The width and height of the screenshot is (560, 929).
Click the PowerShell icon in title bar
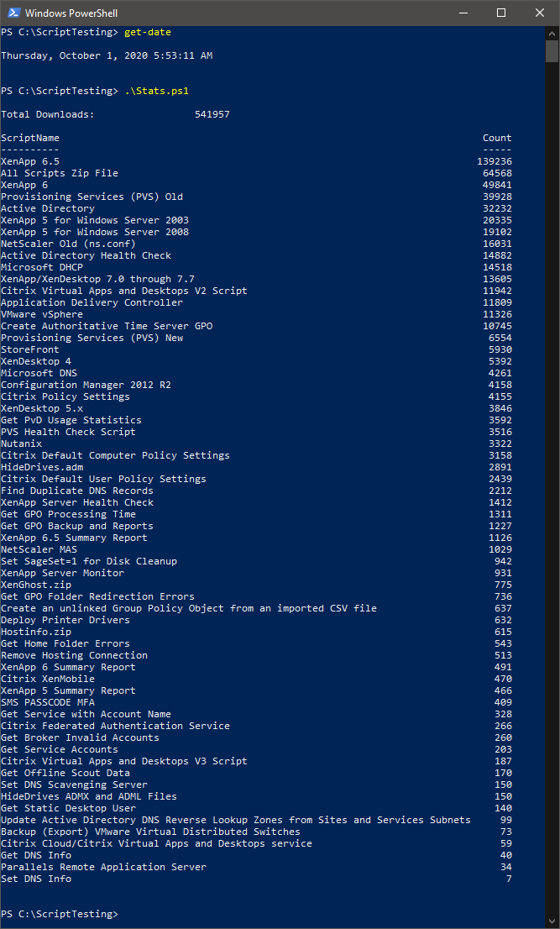click(x=13, y=13)
